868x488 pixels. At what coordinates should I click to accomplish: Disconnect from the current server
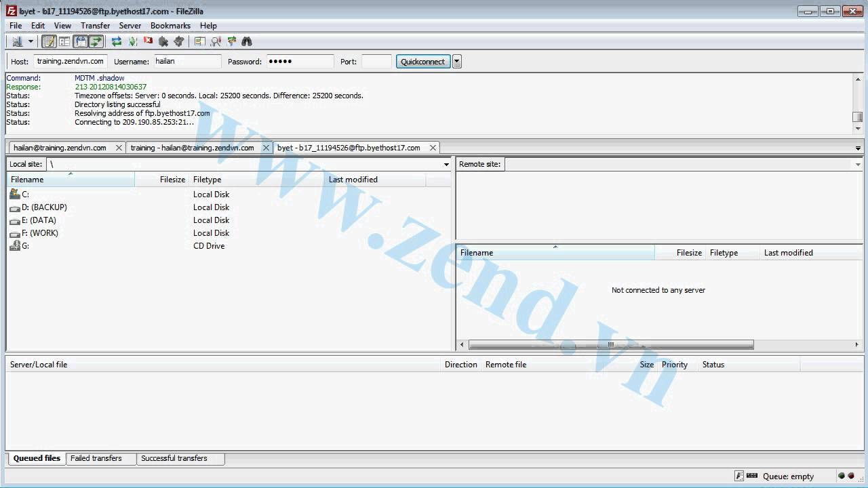(163, 41)
